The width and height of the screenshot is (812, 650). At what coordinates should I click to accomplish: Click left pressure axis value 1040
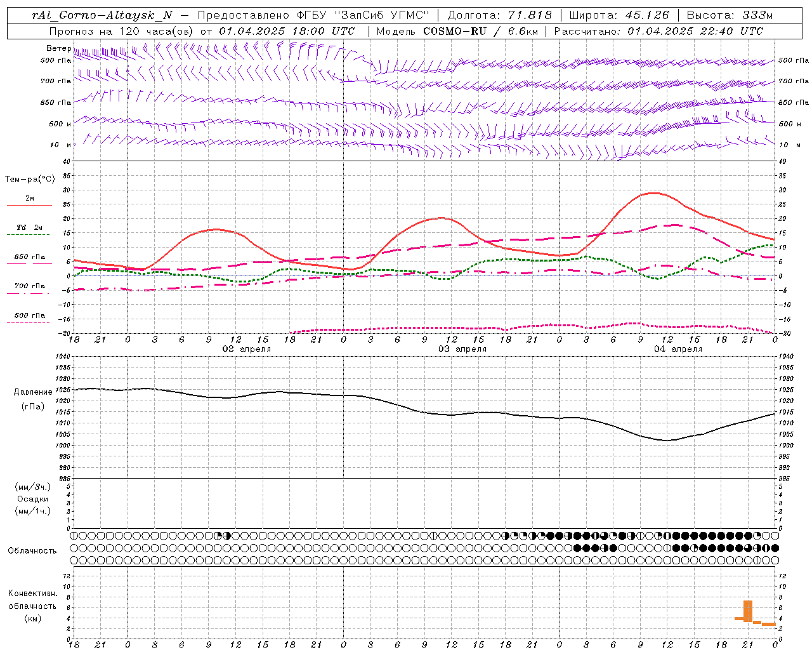62,356
